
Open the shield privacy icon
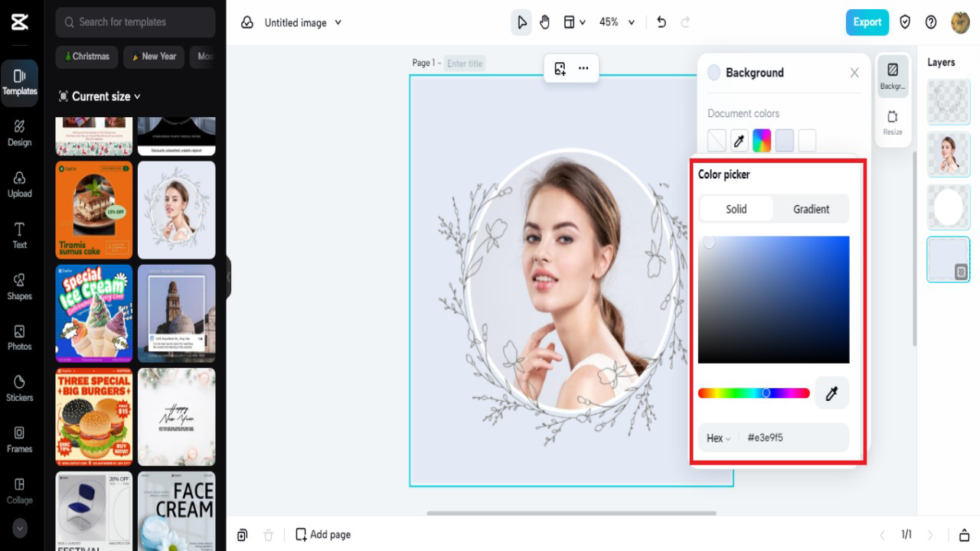click(x=905, y=22)
